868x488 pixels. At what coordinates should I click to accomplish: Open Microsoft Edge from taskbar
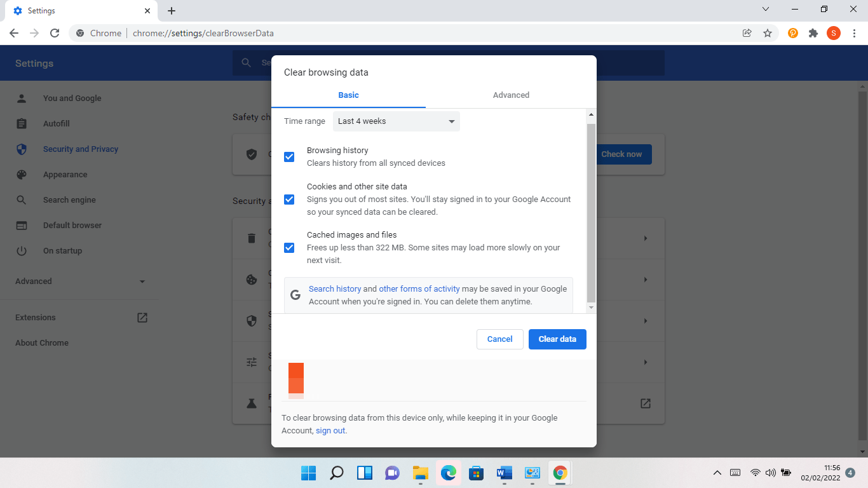(x=449, y=473)
